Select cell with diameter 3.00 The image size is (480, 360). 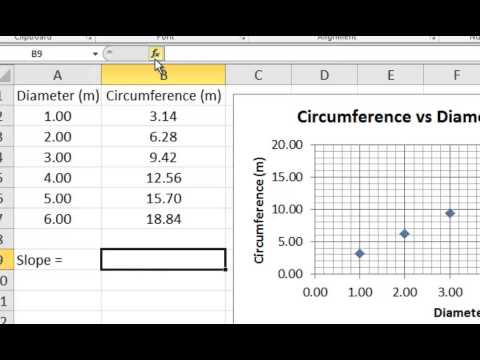point(58,157)
